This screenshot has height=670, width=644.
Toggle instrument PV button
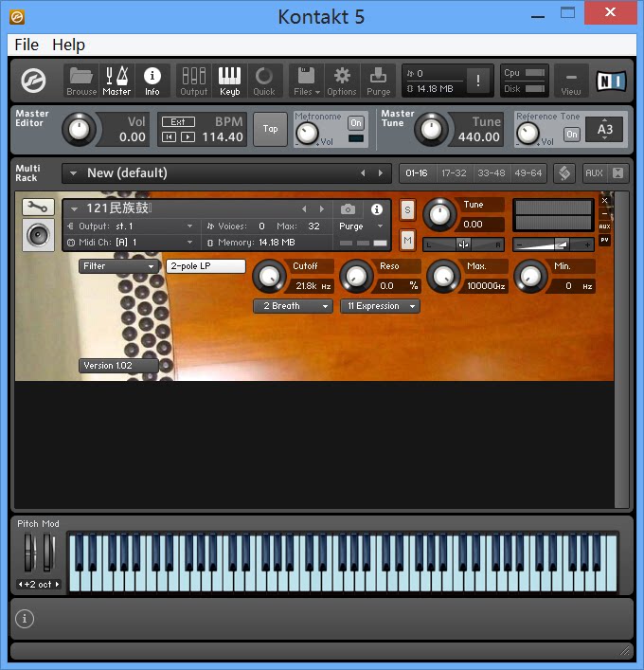pos(605,240)
